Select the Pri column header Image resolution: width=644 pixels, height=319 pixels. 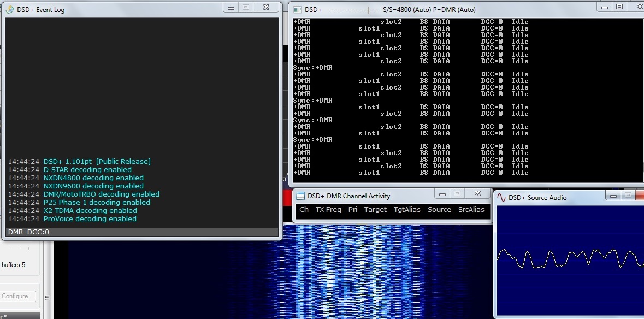[x=352, y=209]
